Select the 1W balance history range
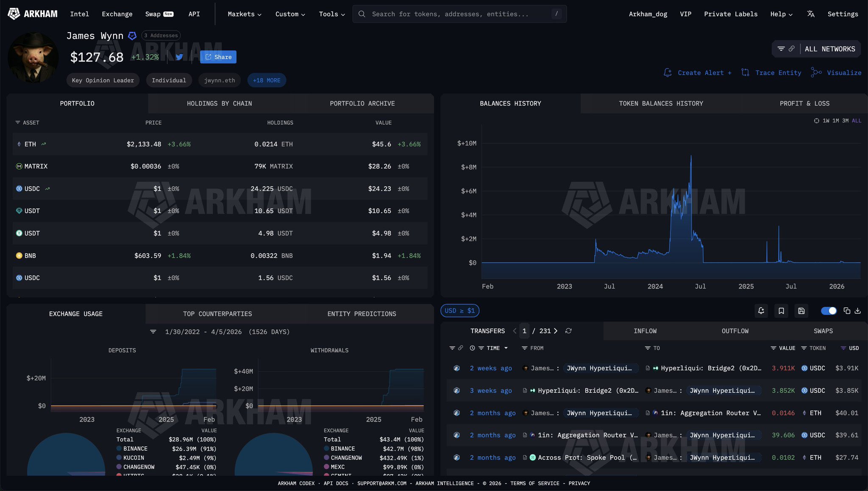The image size is (868, 491). point(826,121)
